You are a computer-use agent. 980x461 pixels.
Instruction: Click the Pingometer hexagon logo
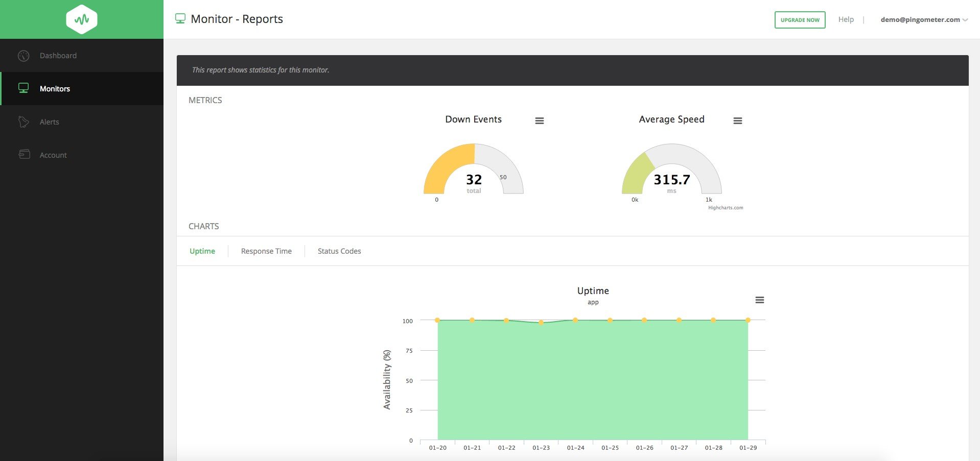(82, 19)
